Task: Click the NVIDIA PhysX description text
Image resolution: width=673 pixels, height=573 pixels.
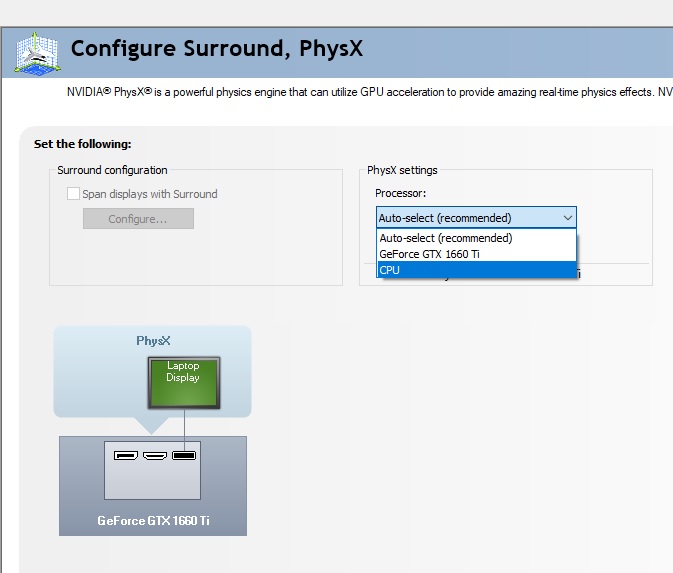Action: [370, 92]
